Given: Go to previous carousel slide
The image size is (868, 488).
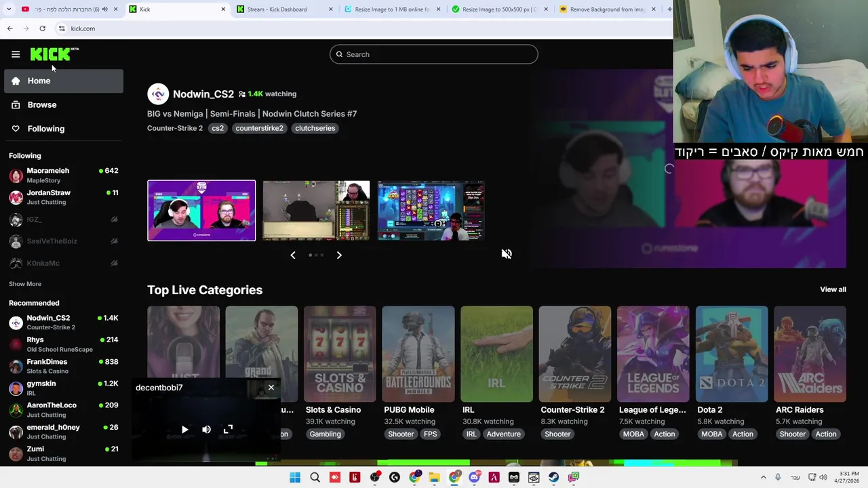Looking at the screenshot, I should 293,255.
